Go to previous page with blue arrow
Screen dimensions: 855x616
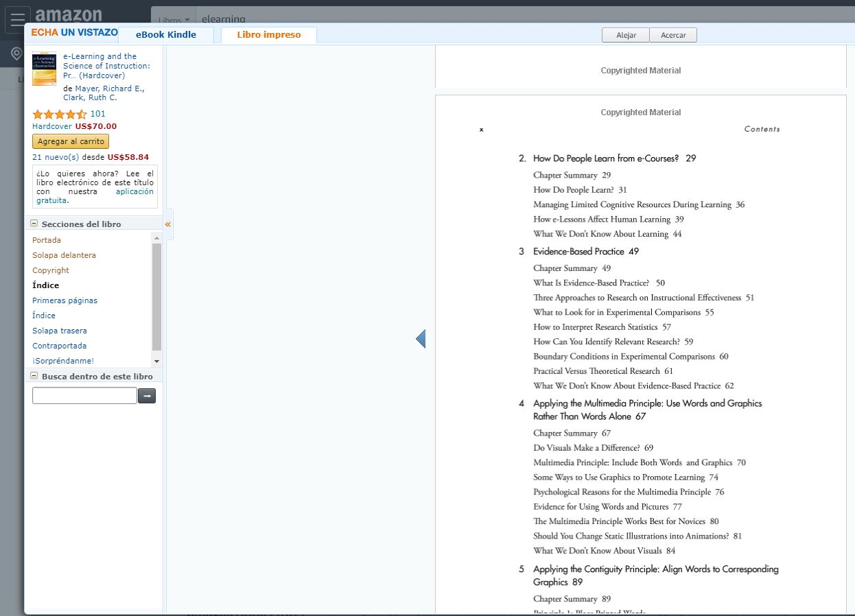[x=421, y=338]
